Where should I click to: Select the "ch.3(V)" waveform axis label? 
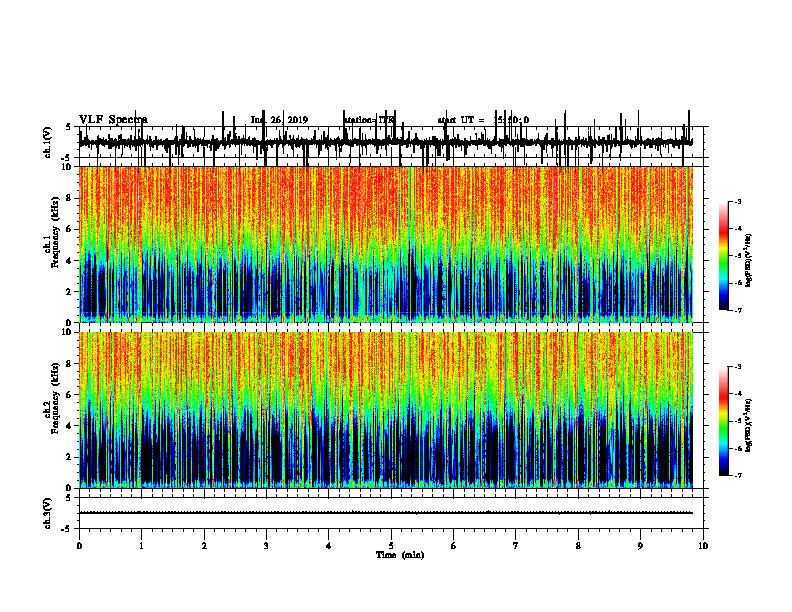tap(47, 513)
